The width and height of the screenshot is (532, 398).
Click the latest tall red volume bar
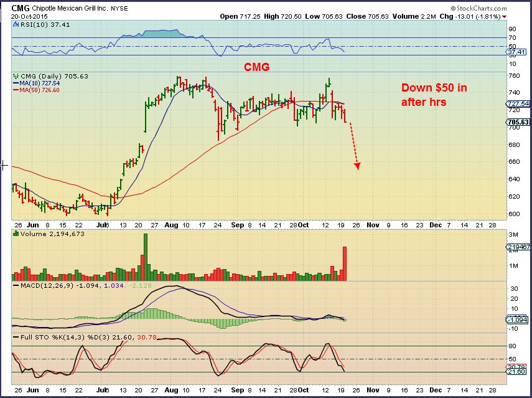pos(345,263)
